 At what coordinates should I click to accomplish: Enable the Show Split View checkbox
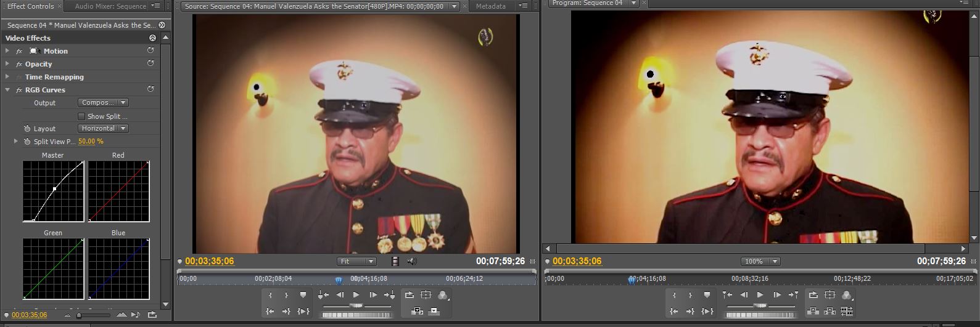pos(81,116)
